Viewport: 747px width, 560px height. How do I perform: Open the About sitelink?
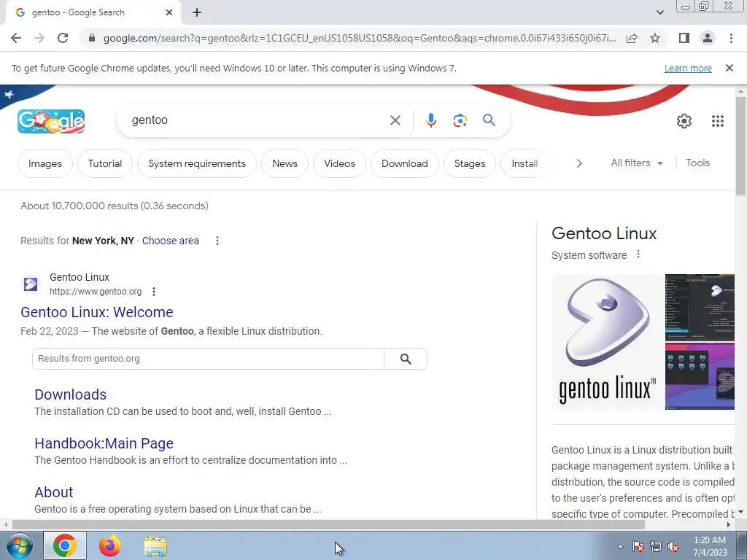(54, 492)
